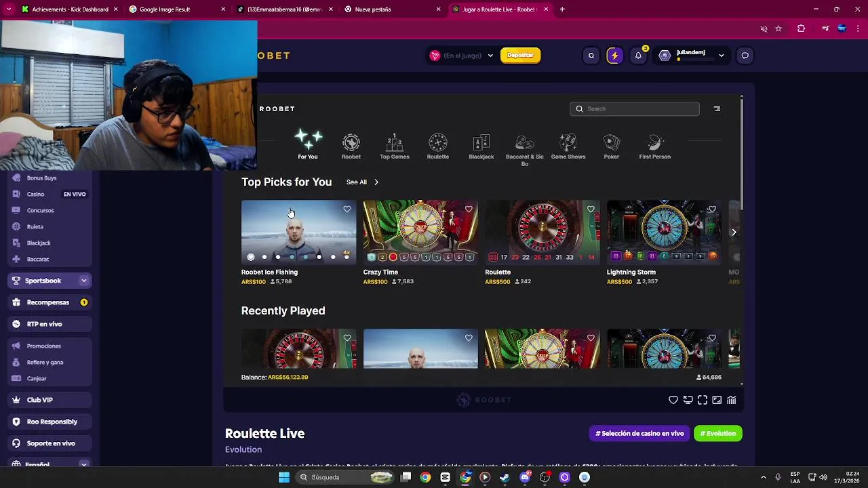Screen dimensions: 868x488
Task: Open Club VIP page
Action: [x=50, y=400]
